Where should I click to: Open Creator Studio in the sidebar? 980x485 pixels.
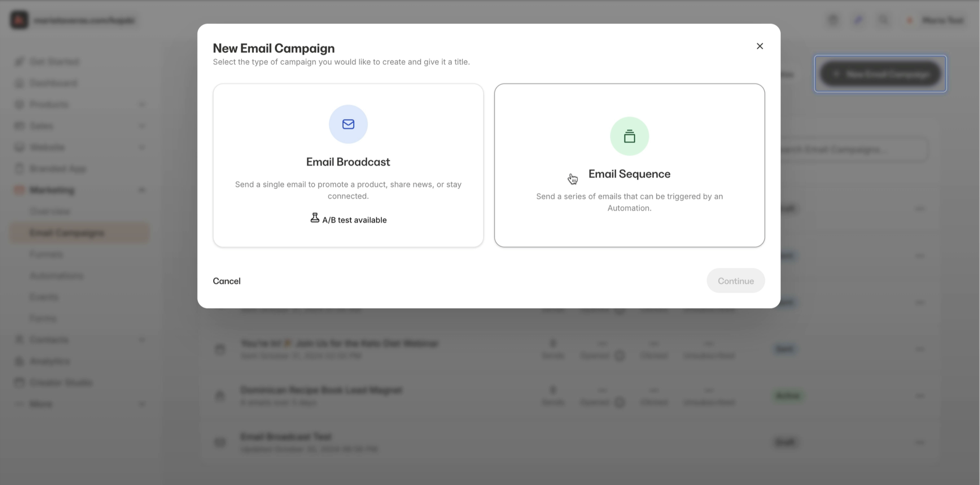coord(61,382)
